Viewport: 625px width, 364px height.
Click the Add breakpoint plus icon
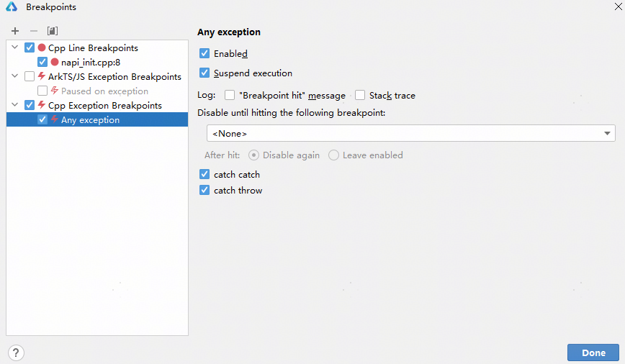[15, 31]
